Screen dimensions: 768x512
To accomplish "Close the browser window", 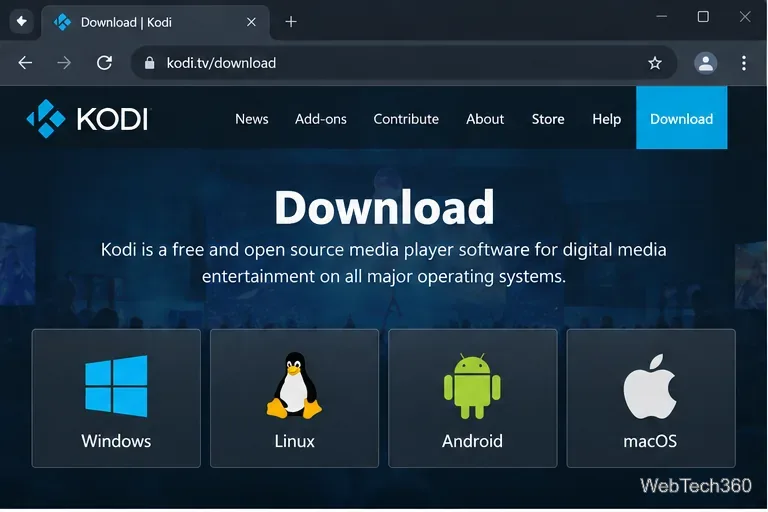I will 745,17.
